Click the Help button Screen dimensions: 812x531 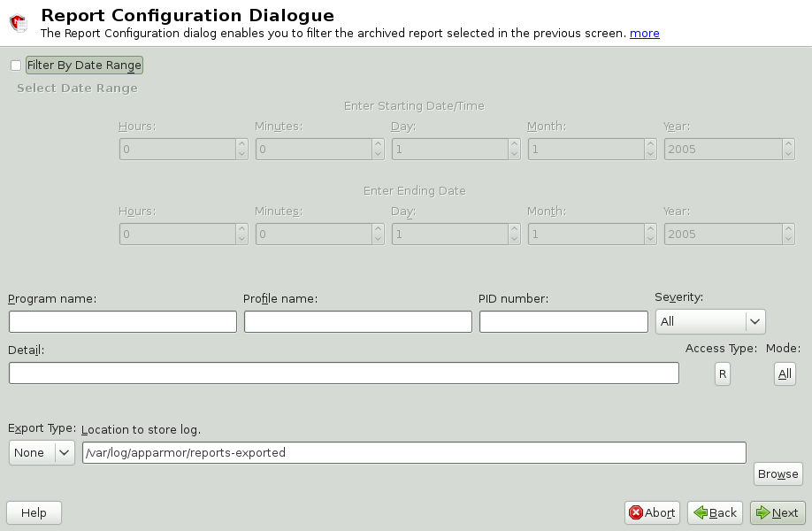pos(34,512)
